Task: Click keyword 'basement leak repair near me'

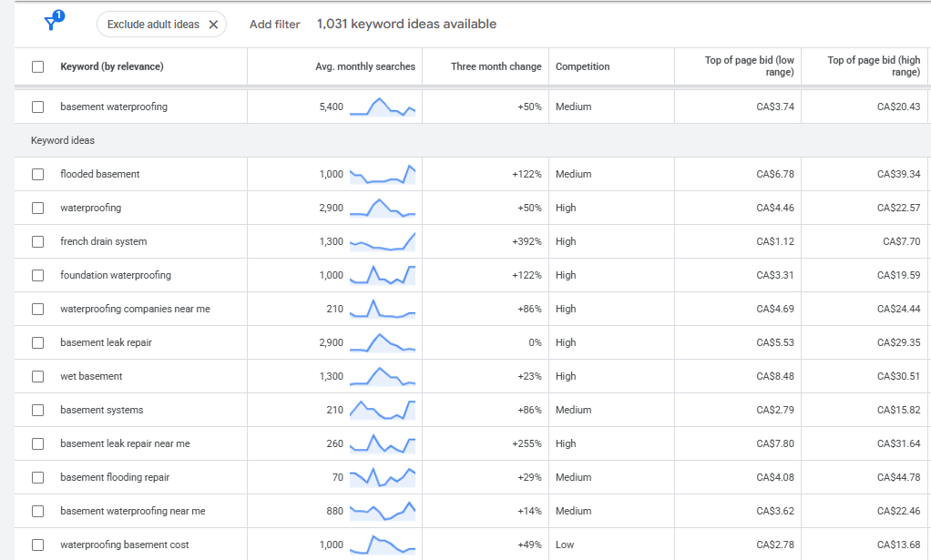Action: coord(125,443)
